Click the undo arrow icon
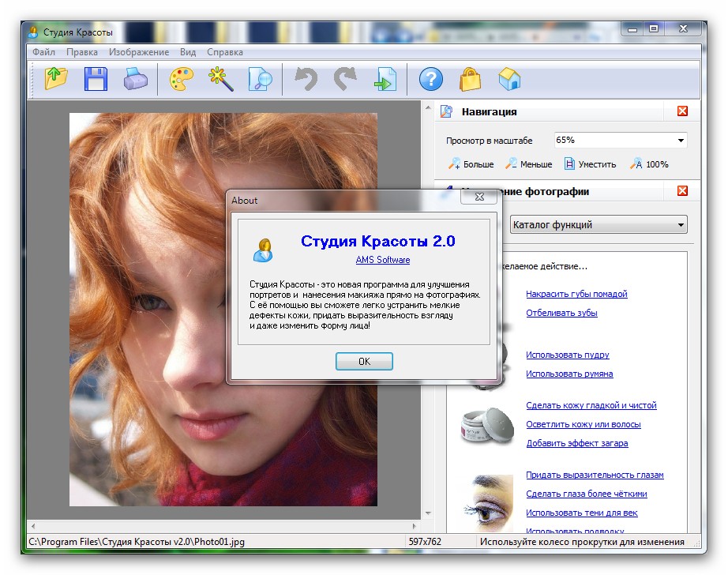 point(306,79)
